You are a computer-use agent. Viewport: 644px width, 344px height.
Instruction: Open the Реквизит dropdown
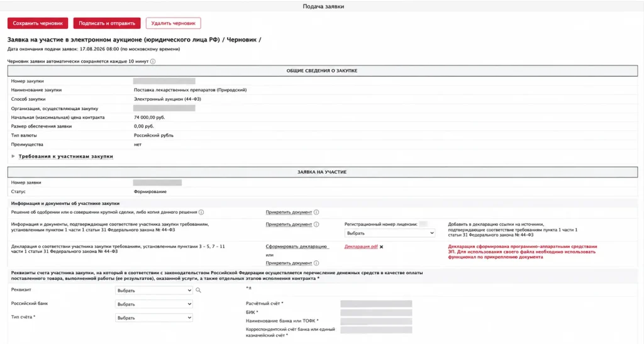point(153,290)
